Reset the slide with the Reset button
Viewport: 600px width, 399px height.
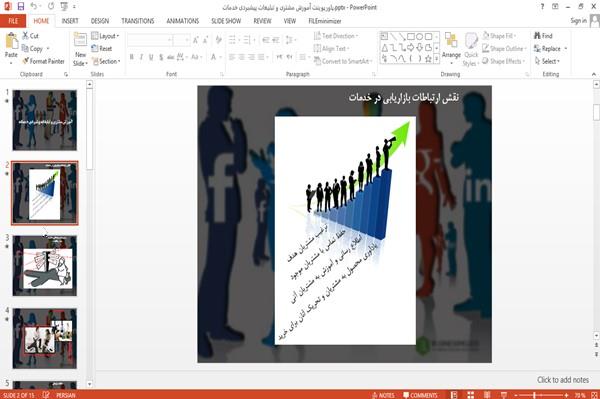(x=102, y=49)
